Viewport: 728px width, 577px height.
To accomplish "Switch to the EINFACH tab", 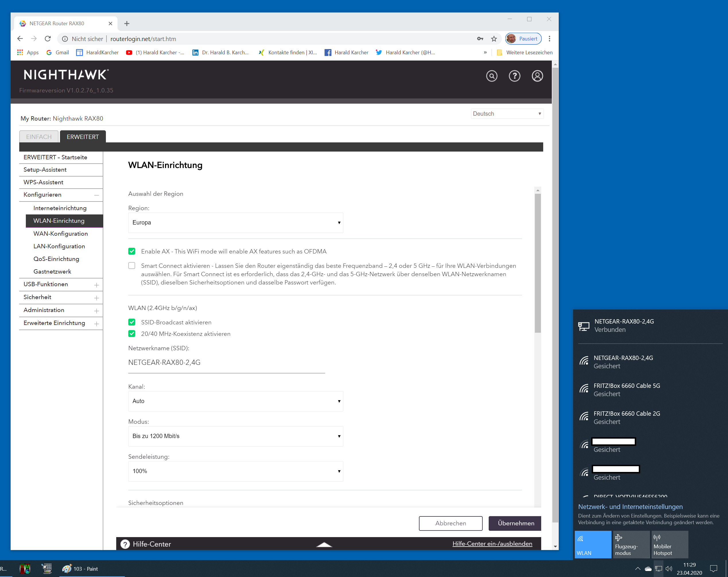I will pos(39,137).
